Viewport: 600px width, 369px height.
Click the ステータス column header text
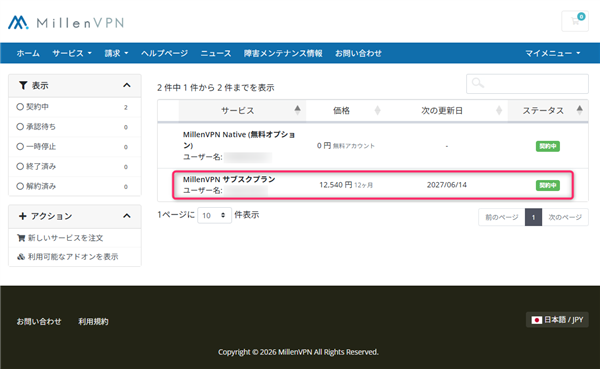543,111
